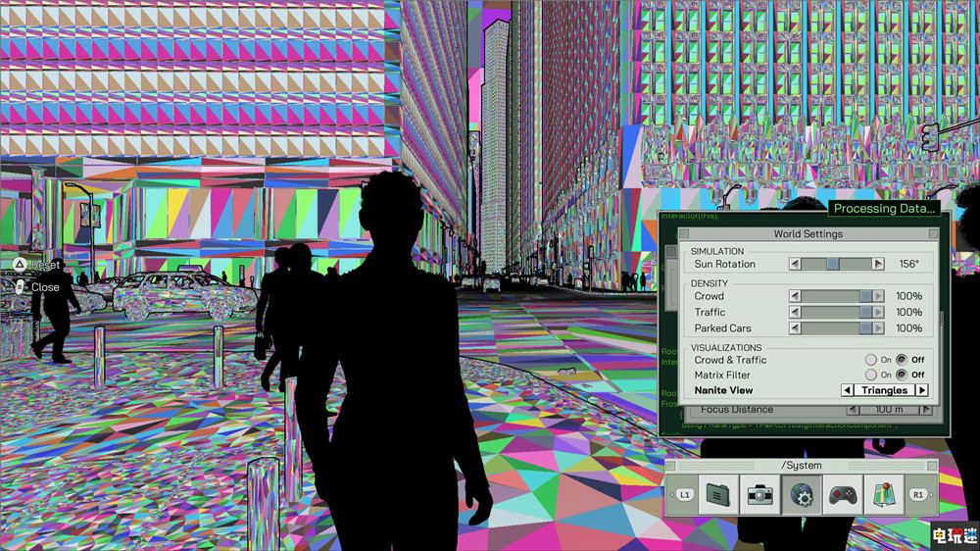This screenshot has width=980, height=551.
Task: Switch Nanite View to previous option
Action: click(849, 390)
